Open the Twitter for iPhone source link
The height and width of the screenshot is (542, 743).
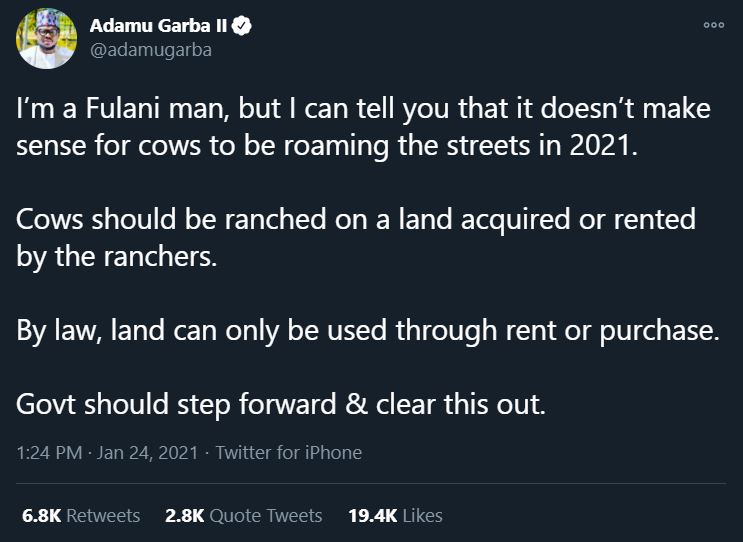pyautogui.click(x=289, y=452)
